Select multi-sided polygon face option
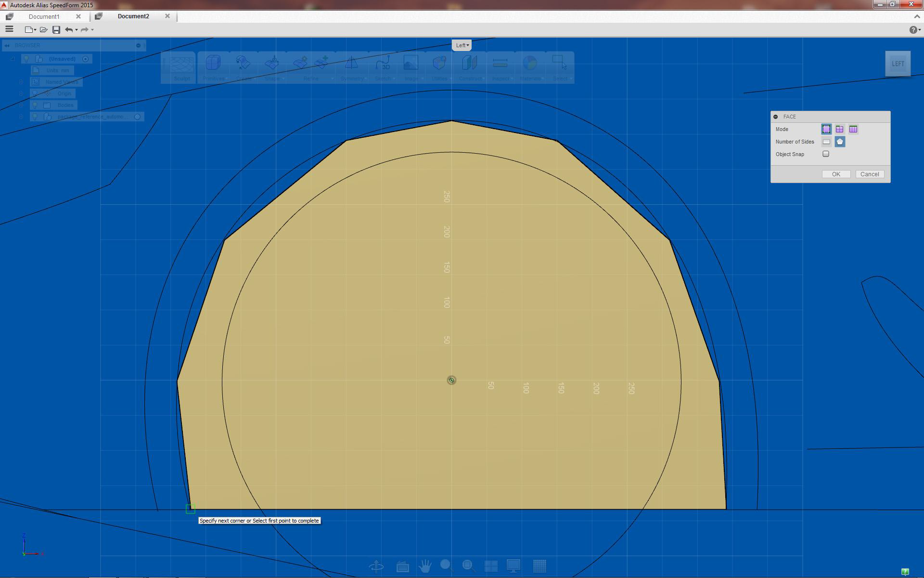 tap(840, 142)
